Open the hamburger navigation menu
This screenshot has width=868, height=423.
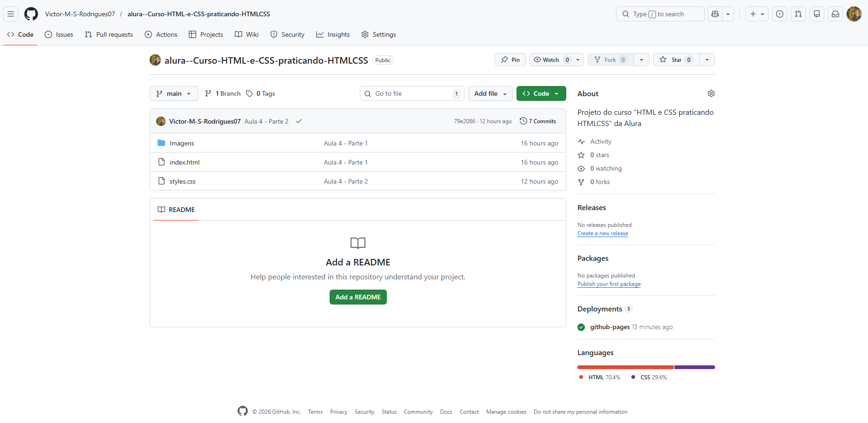point(11,14)
